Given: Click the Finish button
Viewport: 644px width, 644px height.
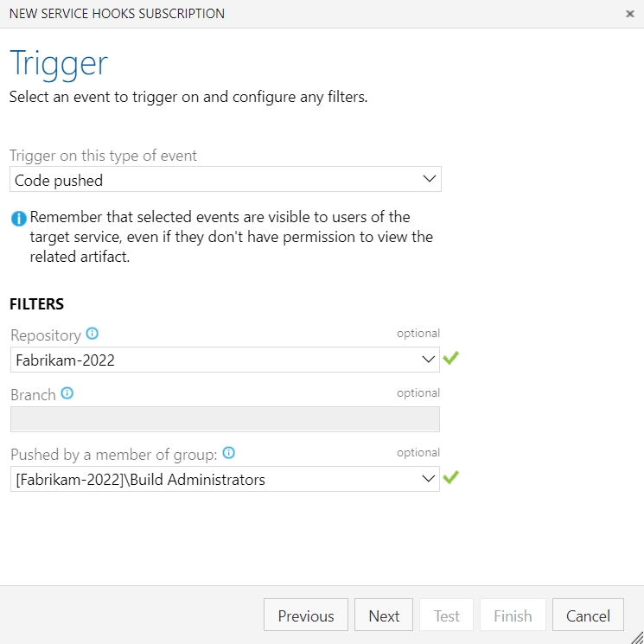Looking at the screenshot, I should [x=513, y=615].
